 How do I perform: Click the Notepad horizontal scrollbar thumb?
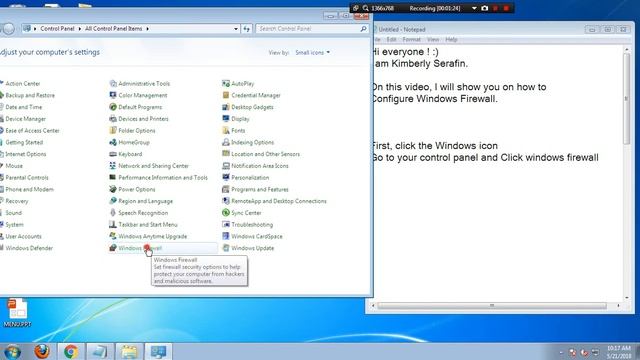(x=492, y=305)
